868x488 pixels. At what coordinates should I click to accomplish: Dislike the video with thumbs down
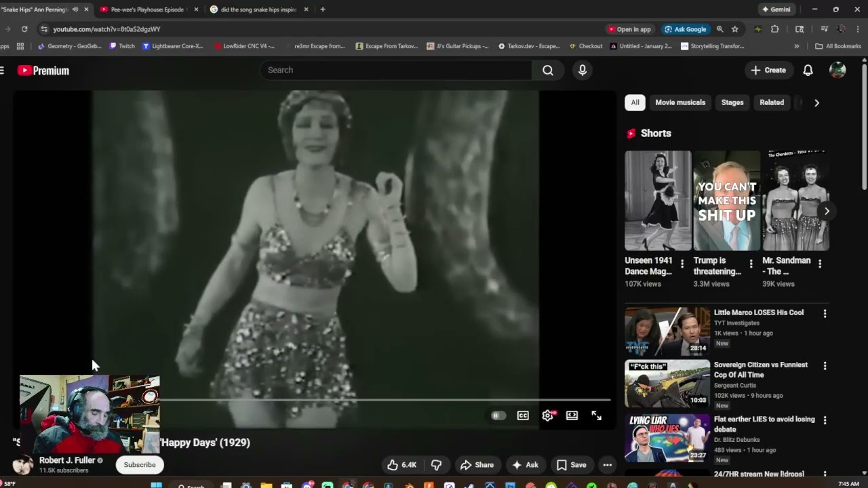437,465
